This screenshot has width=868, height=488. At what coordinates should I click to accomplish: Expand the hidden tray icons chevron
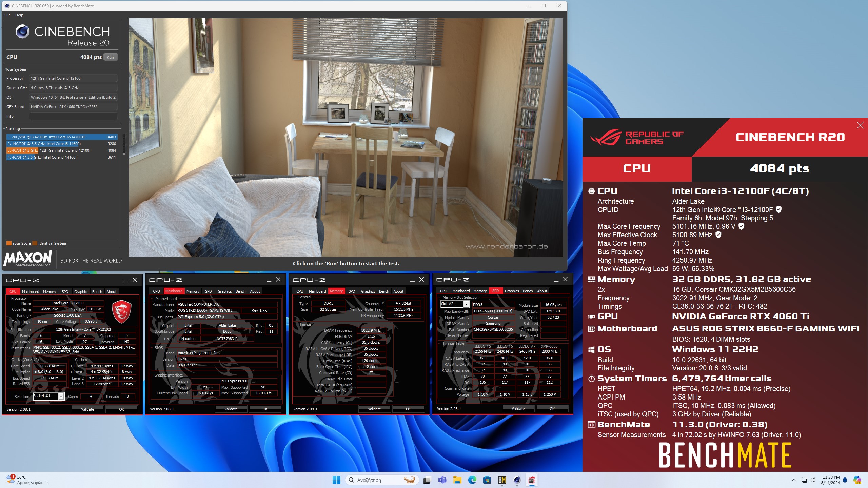click(793, 480)
